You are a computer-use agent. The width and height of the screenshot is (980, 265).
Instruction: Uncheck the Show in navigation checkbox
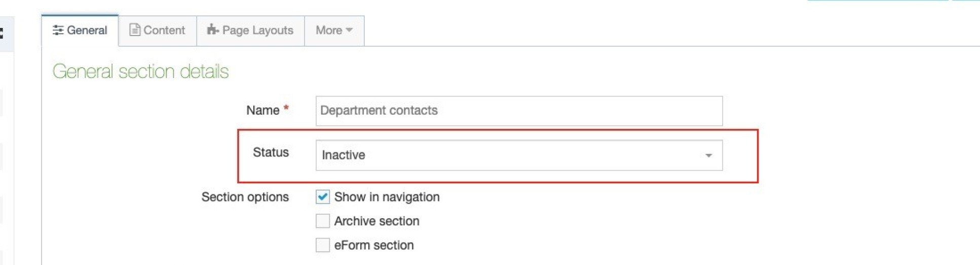point(323,197)
